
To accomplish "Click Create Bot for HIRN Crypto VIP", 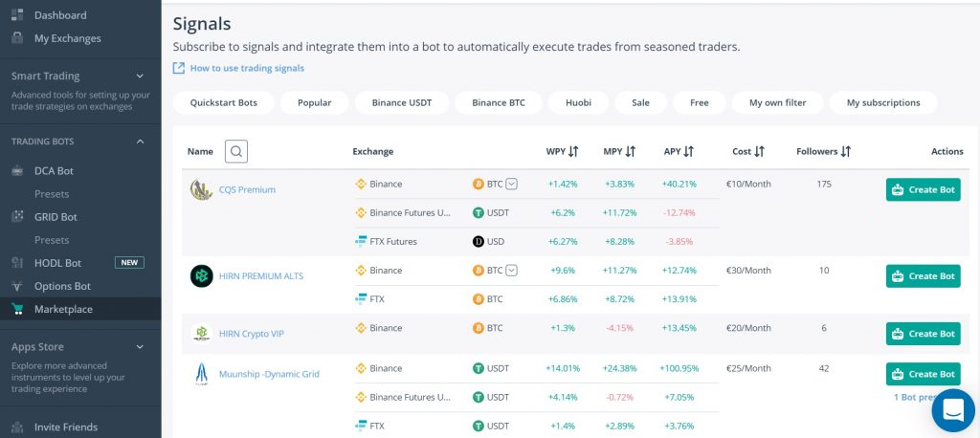I will (923, 334).
